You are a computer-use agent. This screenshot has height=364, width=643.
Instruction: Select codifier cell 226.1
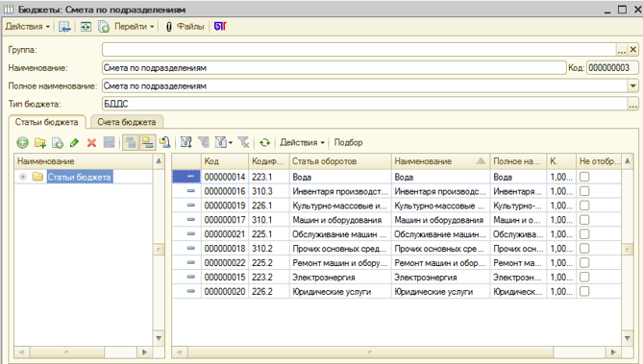[268, 206]
